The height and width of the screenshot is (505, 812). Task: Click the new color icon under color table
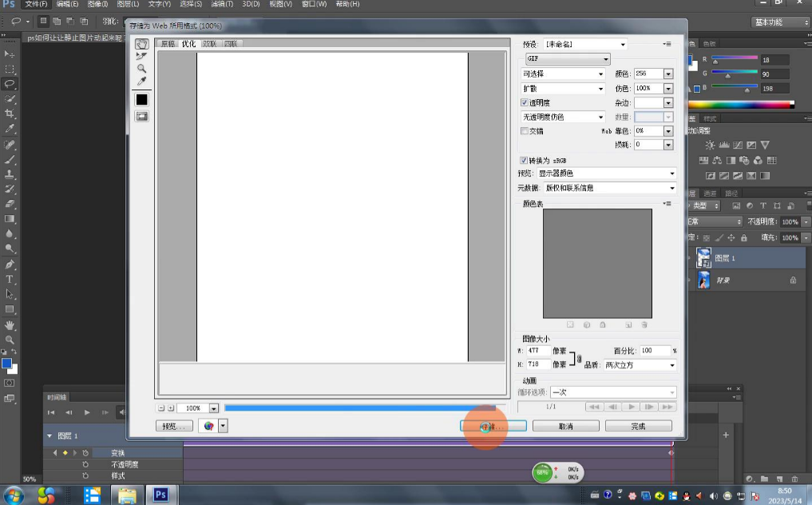point(628,325)
